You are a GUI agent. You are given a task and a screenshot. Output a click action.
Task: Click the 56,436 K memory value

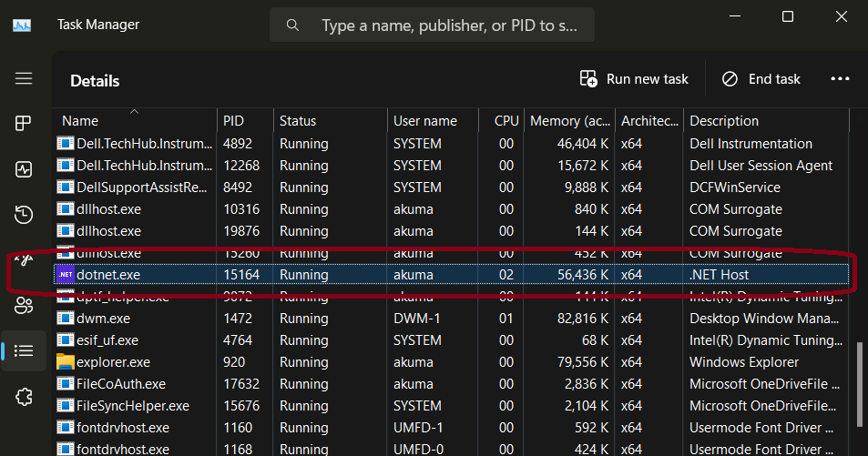click(x=582, y=275)
